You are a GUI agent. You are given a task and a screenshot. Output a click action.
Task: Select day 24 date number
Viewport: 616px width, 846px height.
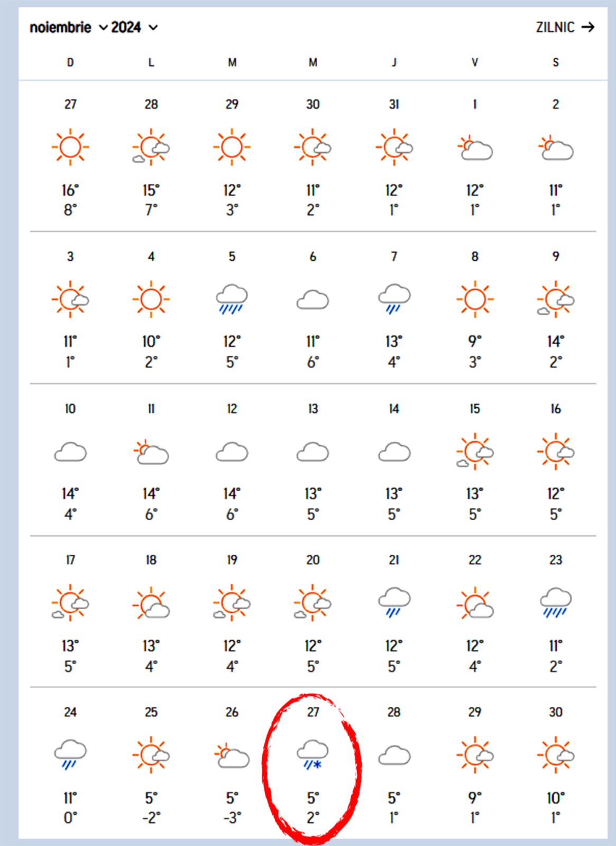click(70, 712)
